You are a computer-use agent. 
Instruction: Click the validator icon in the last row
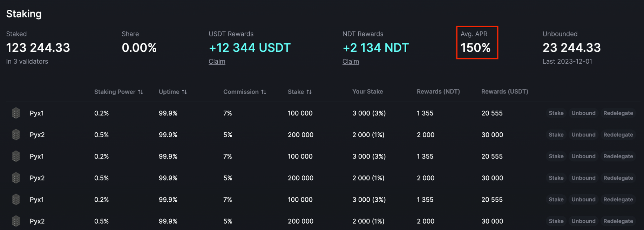(16, 221)
